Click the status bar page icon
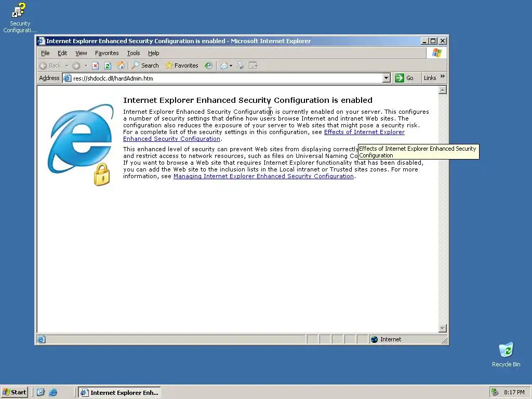Image resolution: width=532 pixels, height=399 pixels. tap(42, 339)
